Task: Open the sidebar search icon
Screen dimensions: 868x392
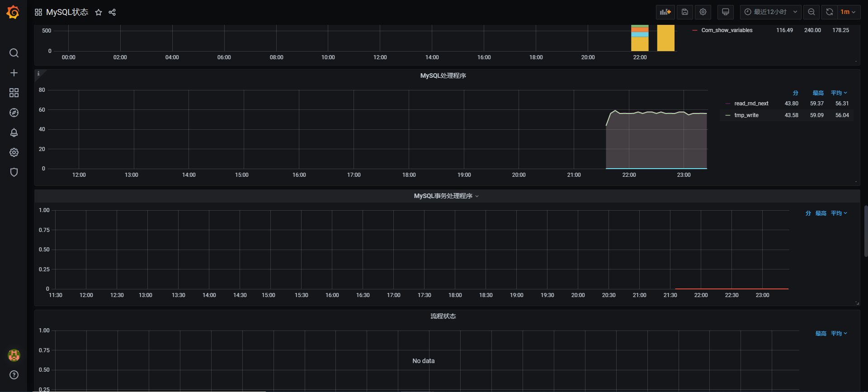Action: point(14,53)
